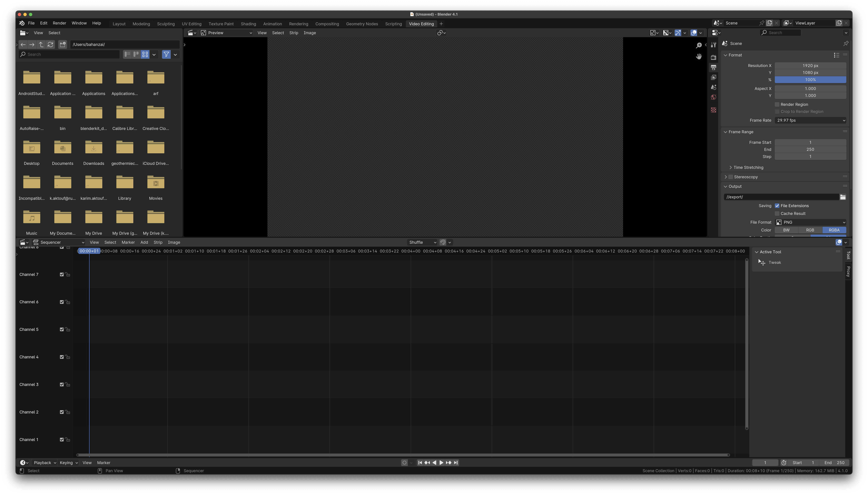Jump to start frame playback button
This screenshot has height=495, width=868.
pyautogui.click(x=420, y=463)
